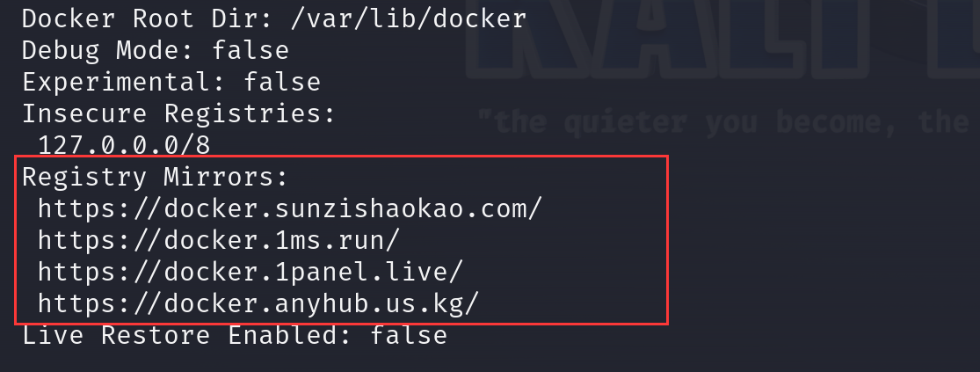Click the Experimental: false line
Image resolution: width=980 pixels, height=372 pixels.
point(171,82)
